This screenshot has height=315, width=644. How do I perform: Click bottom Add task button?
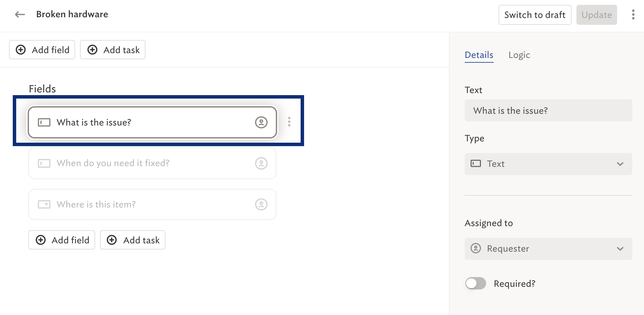click(x=133, y=240)
